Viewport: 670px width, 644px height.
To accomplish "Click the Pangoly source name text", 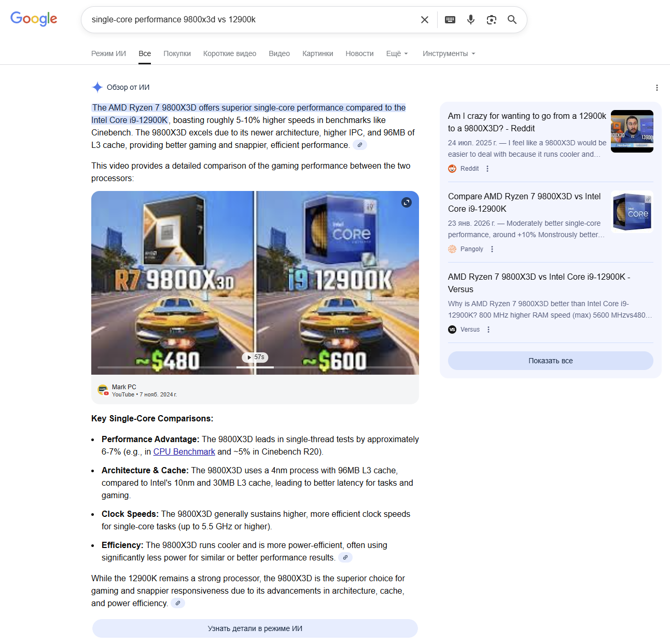I will (x=472, y=249).
